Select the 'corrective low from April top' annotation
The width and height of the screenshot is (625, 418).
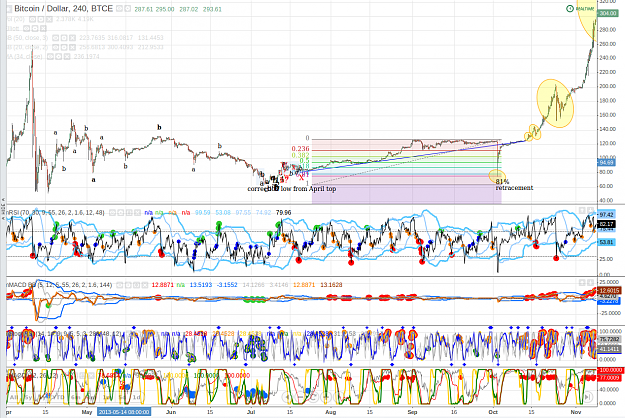click(x=292, y=188)
